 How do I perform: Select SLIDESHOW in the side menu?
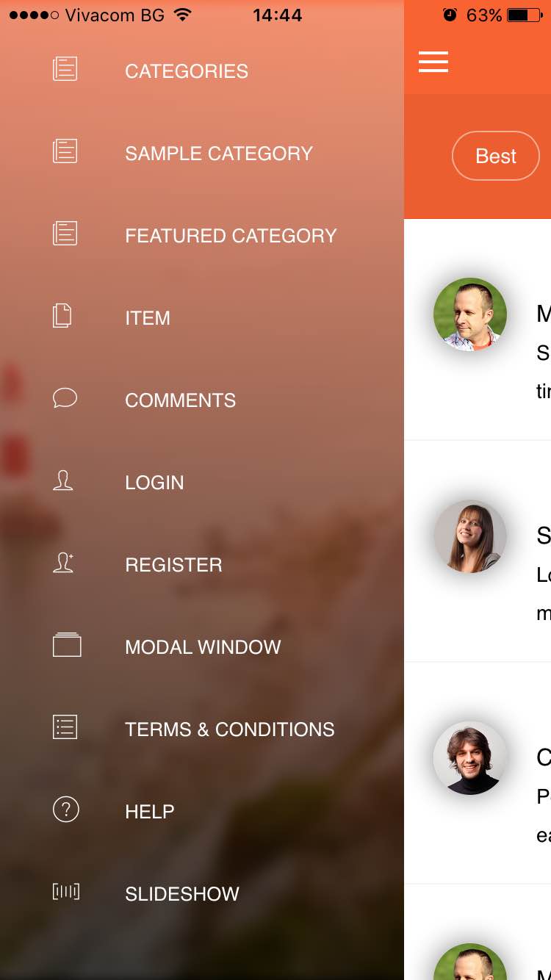point(182,894)
